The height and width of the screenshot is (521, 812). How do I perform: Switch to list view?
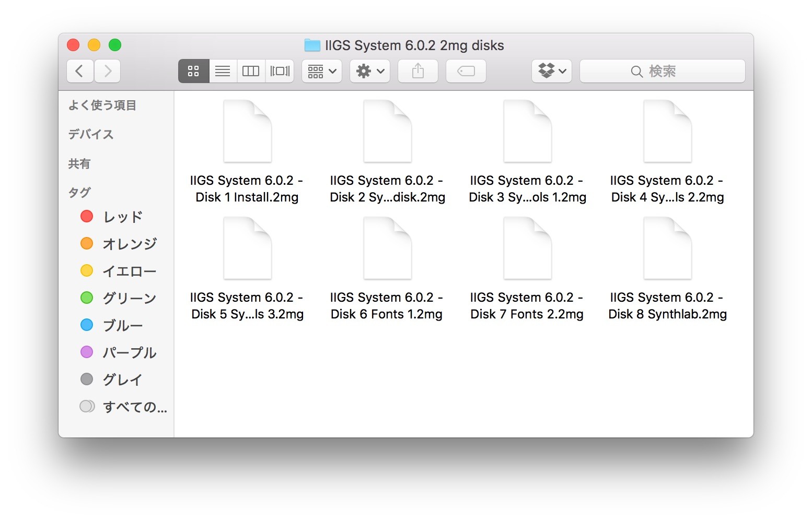[x=223, y=71]
